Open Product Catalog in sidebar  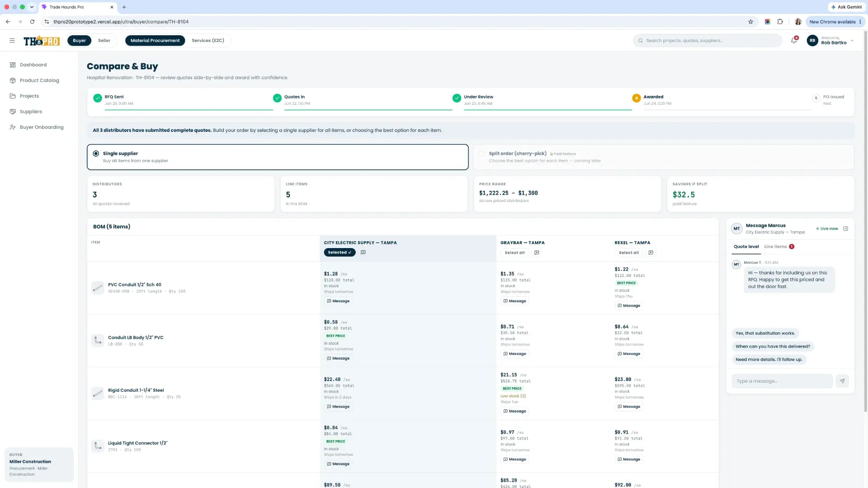coord(39,80)
